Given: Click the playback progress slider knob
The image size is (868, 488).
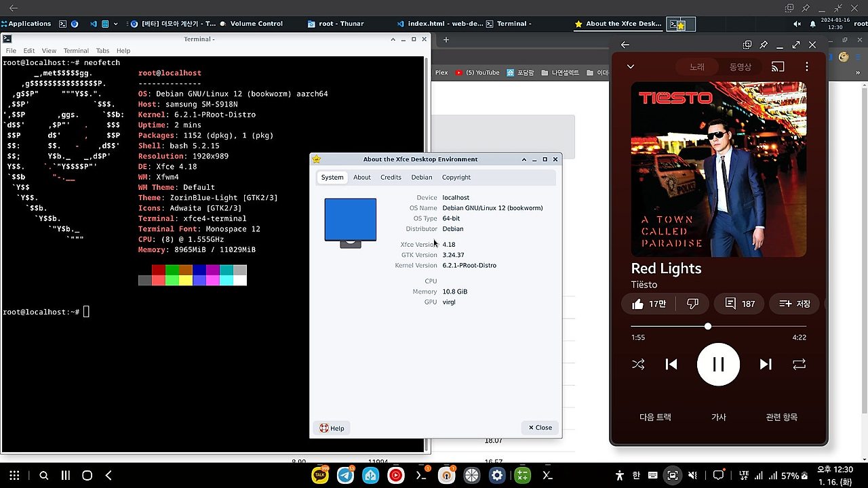Looking at the screenshot, I should click(x=708, y=326).
